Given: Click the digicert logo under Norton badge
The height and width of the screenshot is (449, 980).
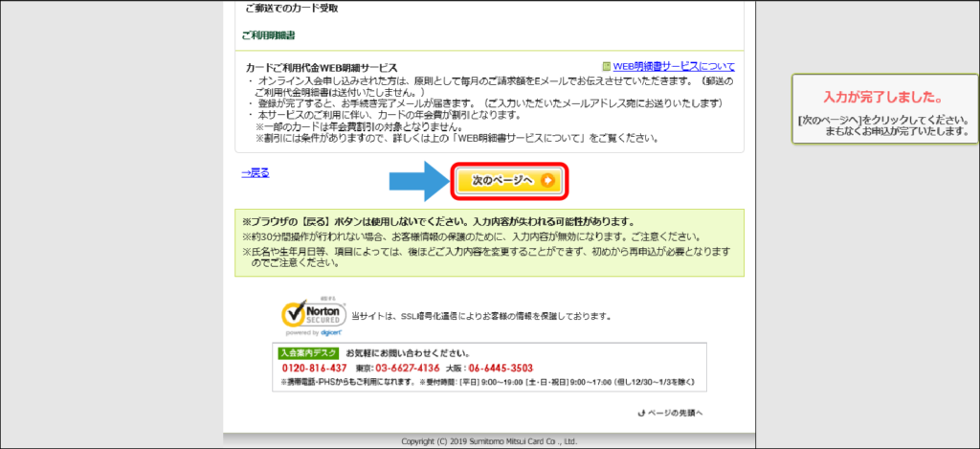Looking at the screenshot, I should (x=331, y=333).
